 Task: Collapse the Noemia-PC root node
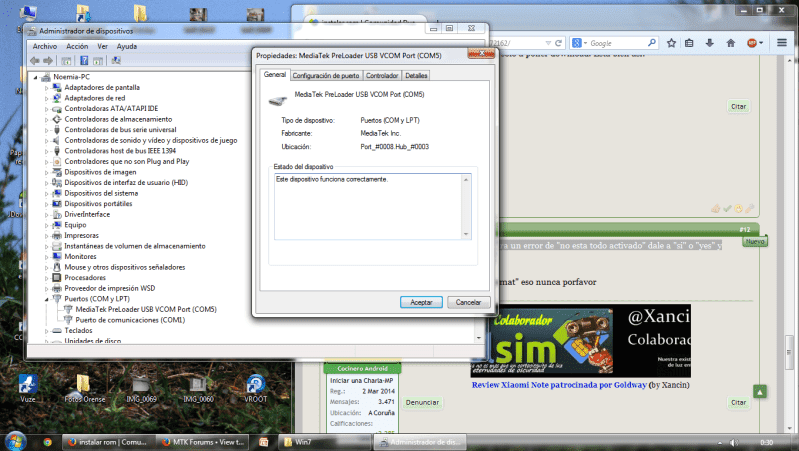coord(36,77)
